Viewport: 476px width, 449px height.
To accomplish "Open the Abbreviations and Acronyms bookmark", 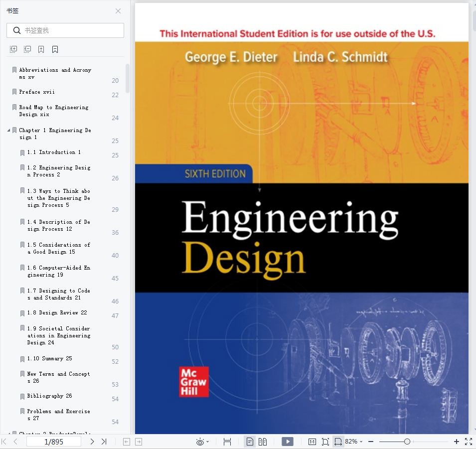I will 55,73.
